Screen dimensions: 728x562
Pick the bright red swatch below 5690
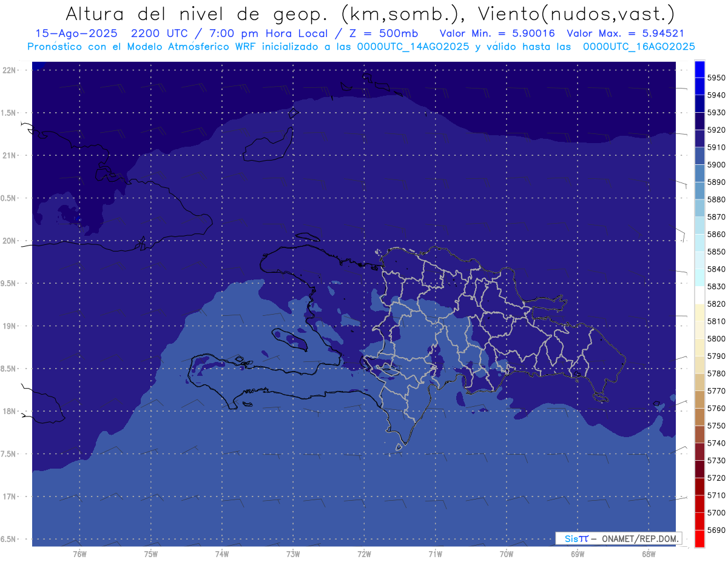[x=699, y=538]
